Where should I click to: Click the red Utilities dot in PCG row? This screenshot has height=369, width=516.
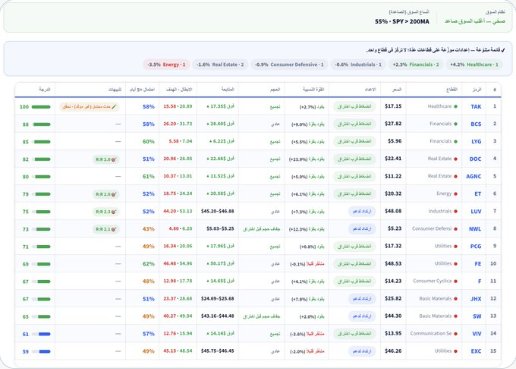[x=456, y=246]
